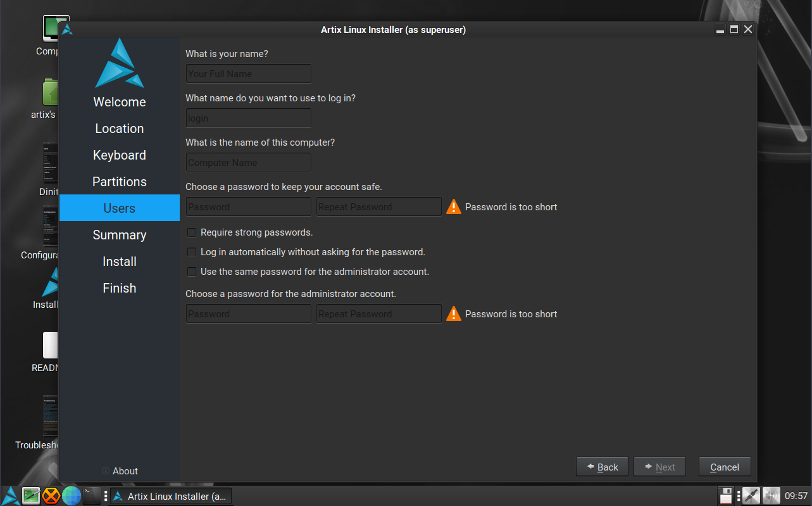Click the login name input field
Screen dimensions: 812x506
pos(248,118)
